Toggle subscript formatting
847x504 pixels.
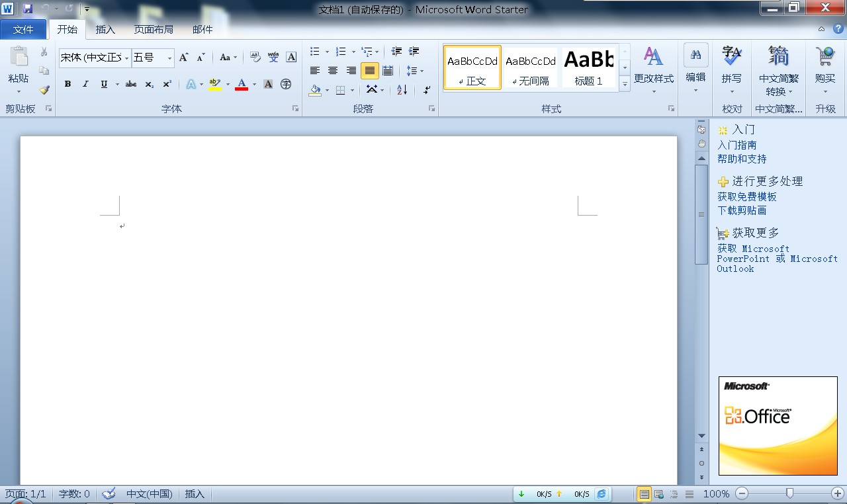click(x=150, y=84)
